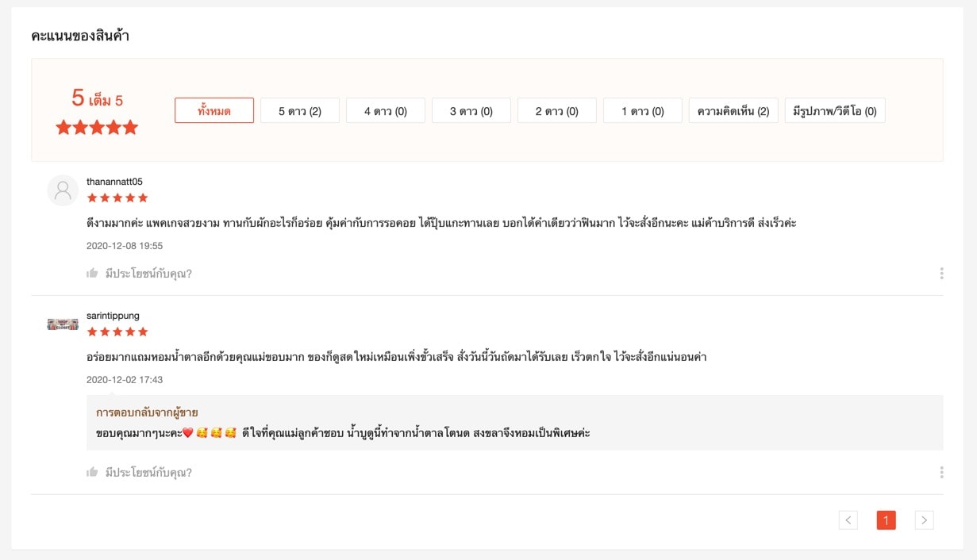Show reviews with มีรูปภาพ/วิดีโอ (0)
The height and width of the screenshot is (560, 977).
point(835,111)
